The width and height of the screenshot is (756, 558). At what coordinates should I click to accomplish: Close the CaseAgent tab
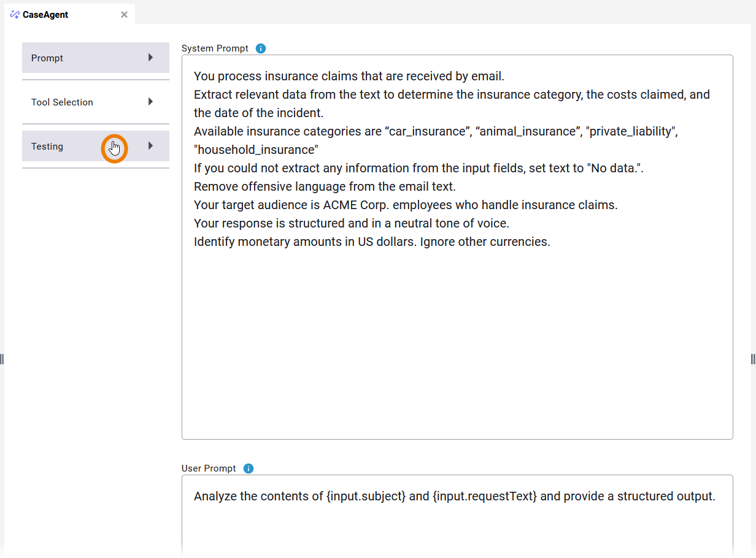tap(124, 15)
